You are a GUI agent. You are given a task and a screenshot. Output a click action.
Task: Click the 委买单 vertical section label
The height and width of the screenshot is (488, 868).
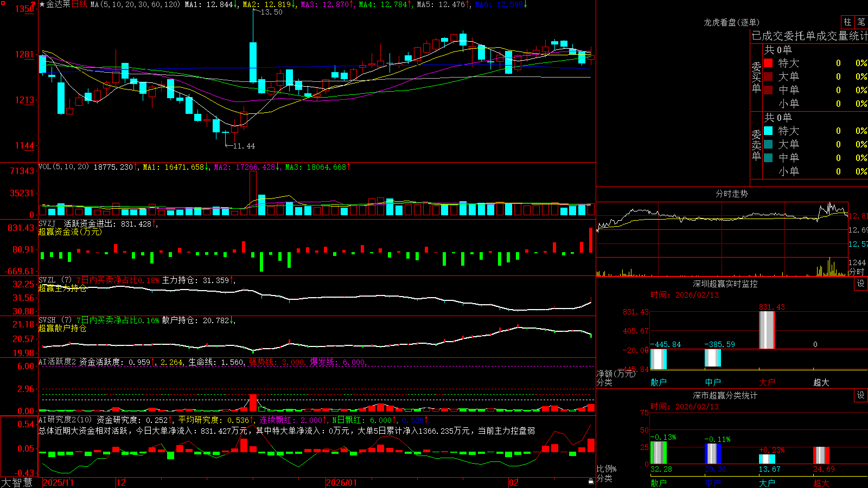pyautogui.click(x=756, y=77)
